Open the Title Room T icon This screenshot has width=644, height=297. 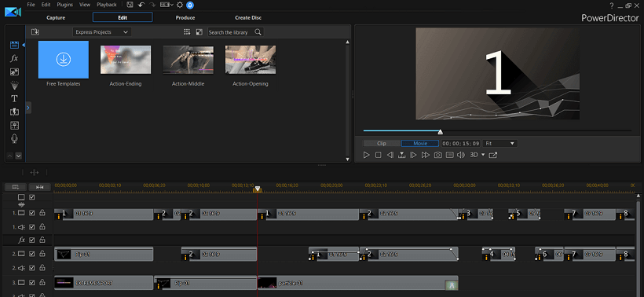14,98
